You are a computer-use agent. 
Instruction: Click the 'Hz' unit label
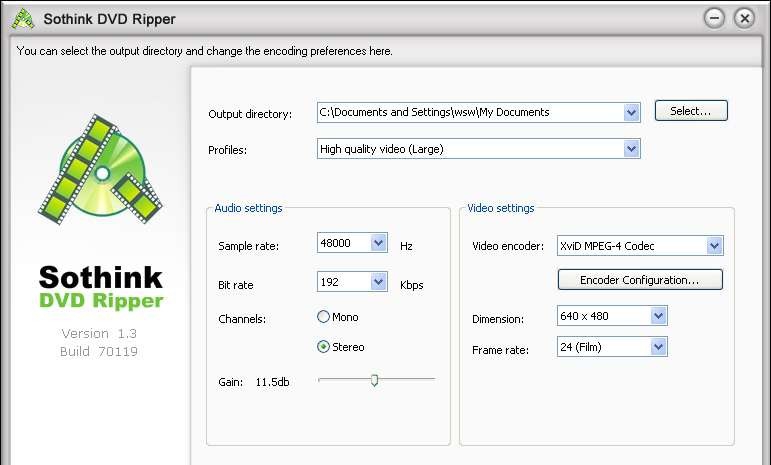point(406,246)
